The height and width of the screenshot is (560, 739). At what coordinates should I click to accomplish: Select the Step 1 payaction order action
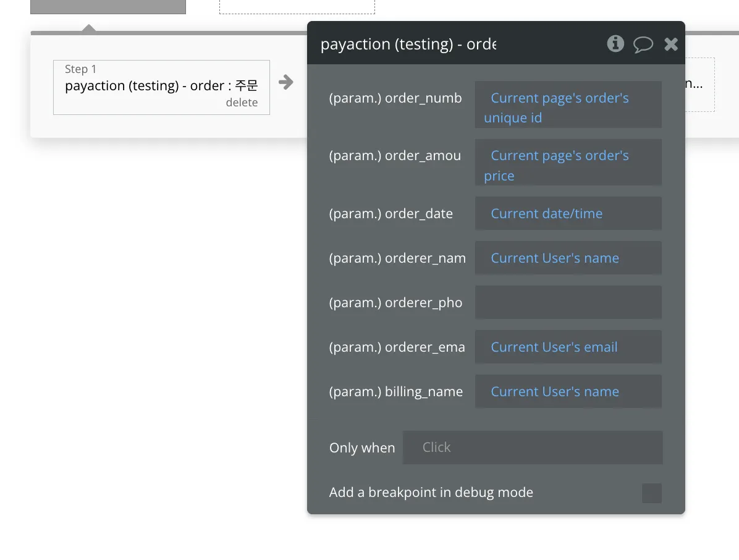[x=161, y=86]
